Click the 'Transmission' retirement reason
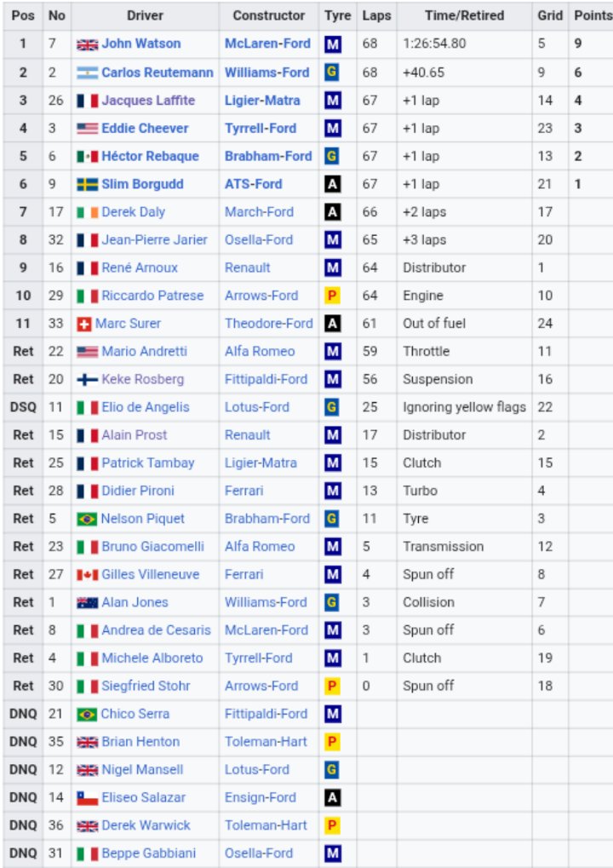The height and width of the screenshot is (868, 613). click(444, 547)
